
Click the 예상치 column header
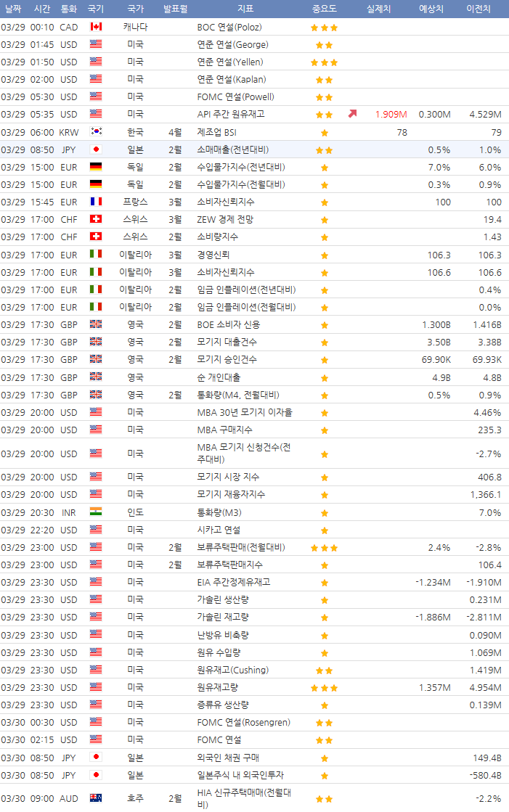tap(431, 9)
